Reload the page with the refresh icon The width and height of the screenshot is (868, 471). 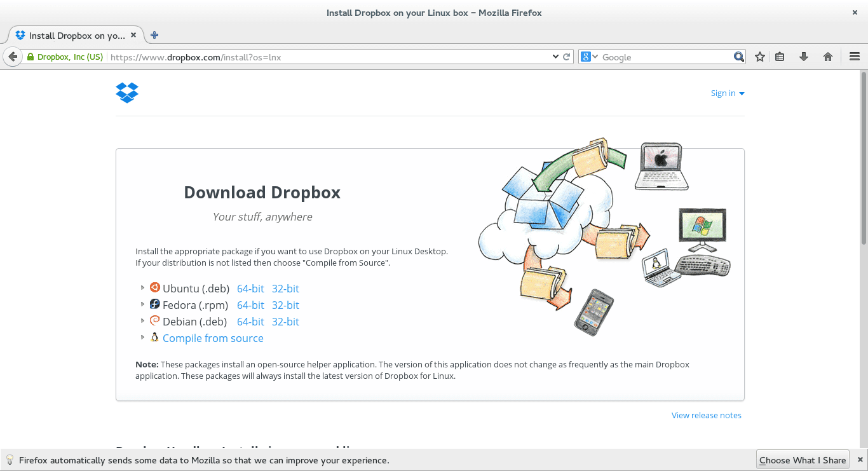click(x=567, y=57)
